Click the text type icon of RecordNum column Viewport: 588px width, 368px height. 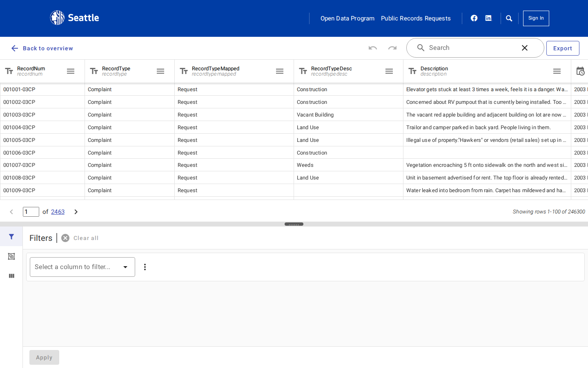pyautogui.click(x=9, y=71)
